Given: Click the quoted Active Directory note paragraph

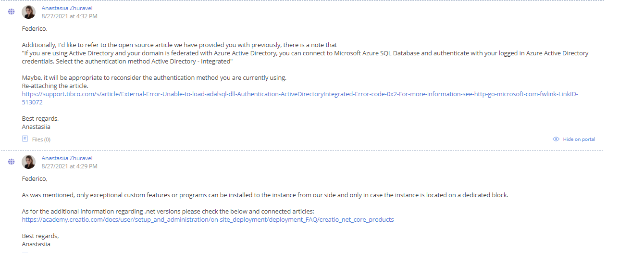Looking at the screenshot, I should pyautogui.click(x=305, y=57).
